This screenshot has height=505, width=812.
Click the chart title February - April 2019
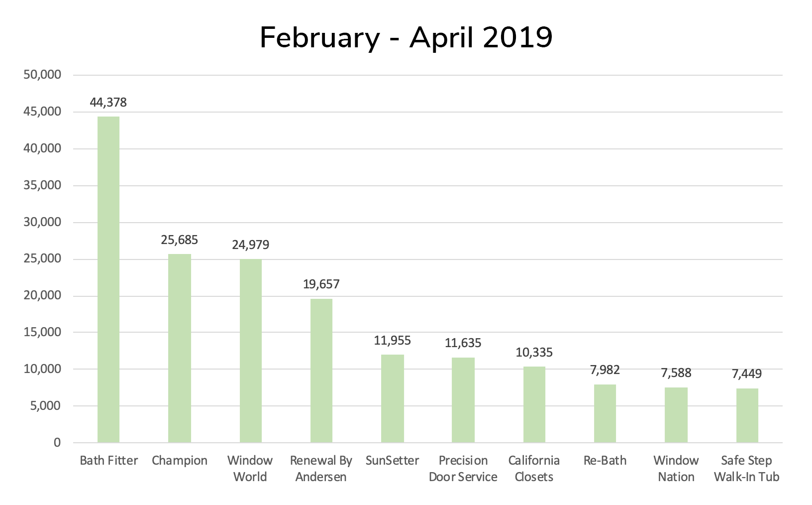coord(406,38)
